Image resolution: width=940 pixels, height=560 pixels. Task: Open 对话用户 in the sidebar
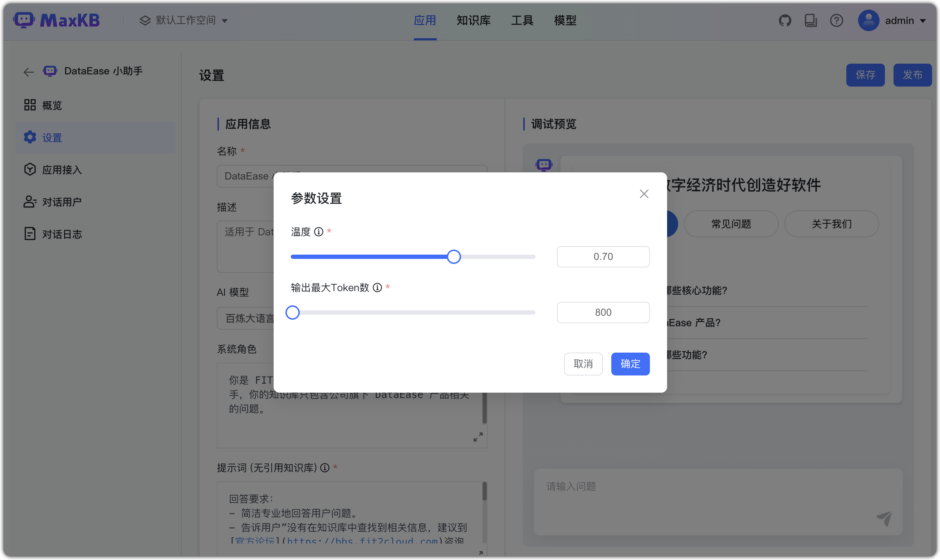pos(96,202)
